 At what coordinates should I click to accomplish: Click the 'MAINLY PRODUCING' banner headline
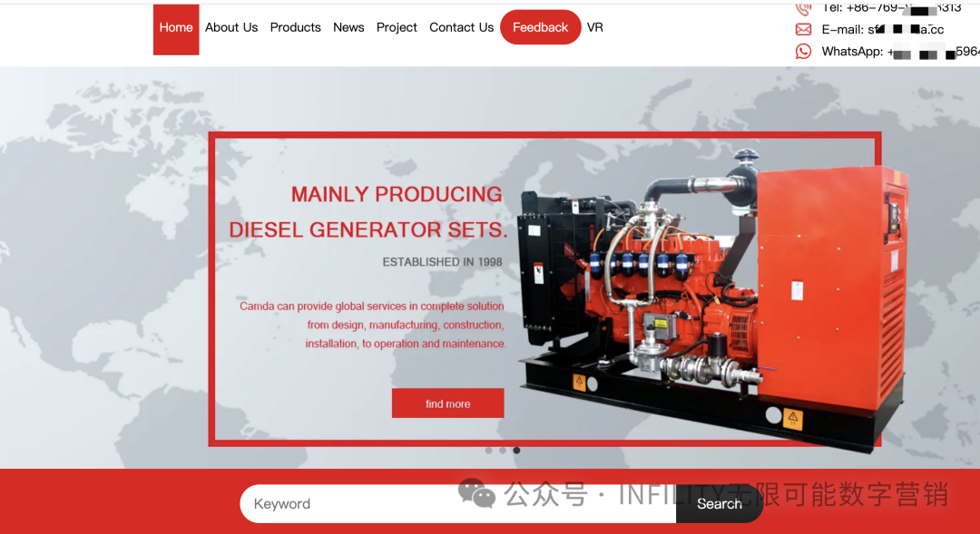click(x=397, y=194)
